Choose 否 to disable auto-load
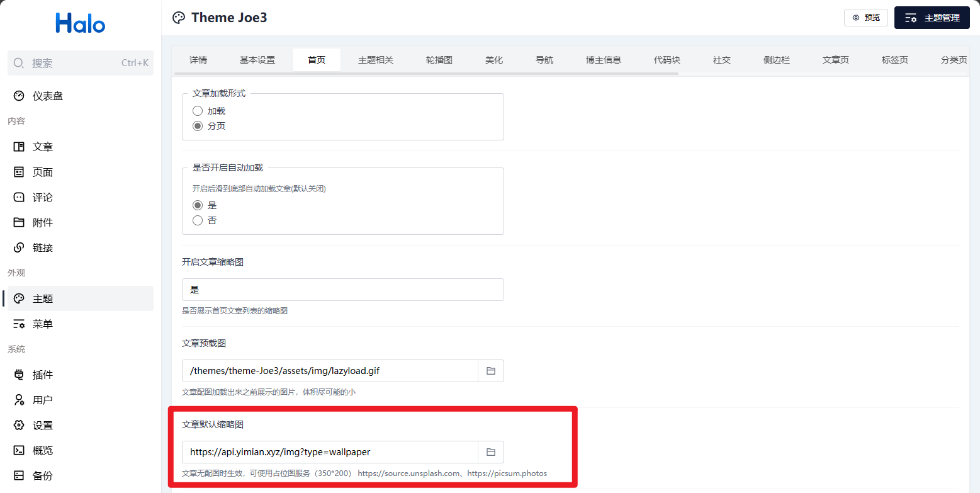The width and height of the screenshot is (980, 493). 198,220
